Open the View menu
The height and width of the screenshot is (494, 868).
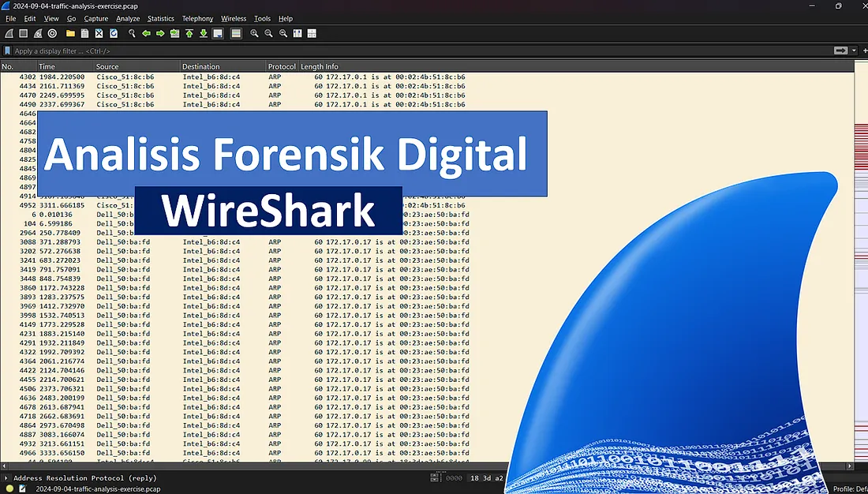click(51, 18)
